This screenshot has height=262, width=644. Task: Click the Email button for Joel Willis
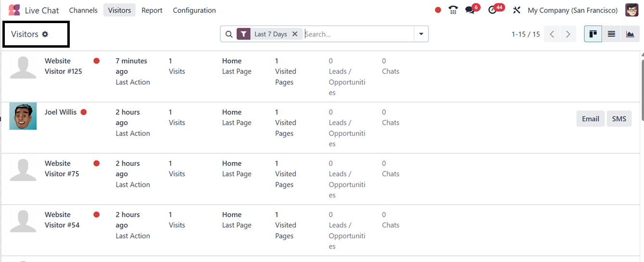tap(590, 118)
